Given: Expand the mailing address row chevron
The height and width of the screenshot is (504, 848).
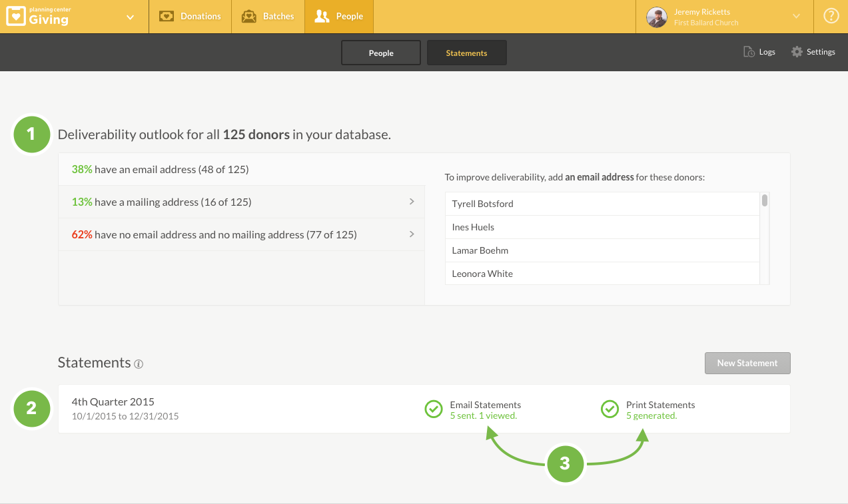Looking at the screenshot, I should [x=412, y=202].
